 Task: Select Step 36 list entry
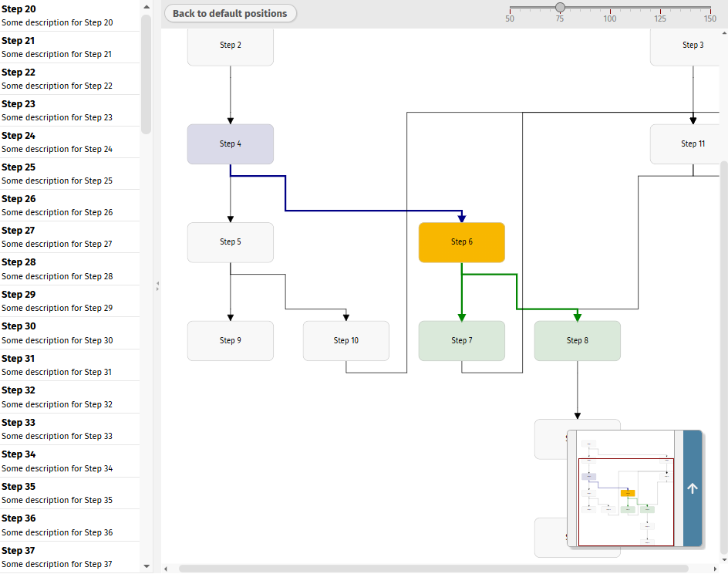69,525
